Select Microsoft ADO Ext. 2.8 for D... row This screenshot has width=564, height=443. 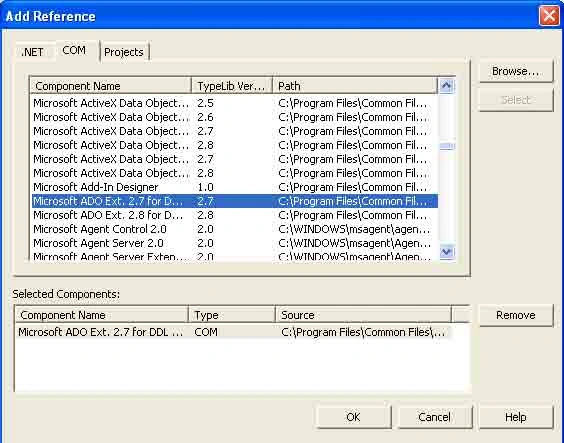pyautogui.click(x=235, y=215)
